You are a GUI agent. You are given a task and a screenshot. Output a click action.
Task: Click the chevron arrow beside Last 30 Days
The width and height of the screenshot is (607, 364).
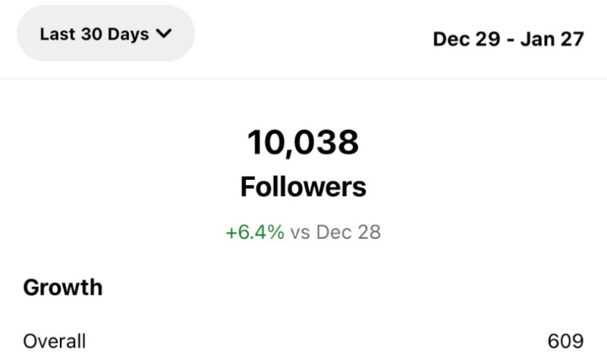tap(164, 34)
